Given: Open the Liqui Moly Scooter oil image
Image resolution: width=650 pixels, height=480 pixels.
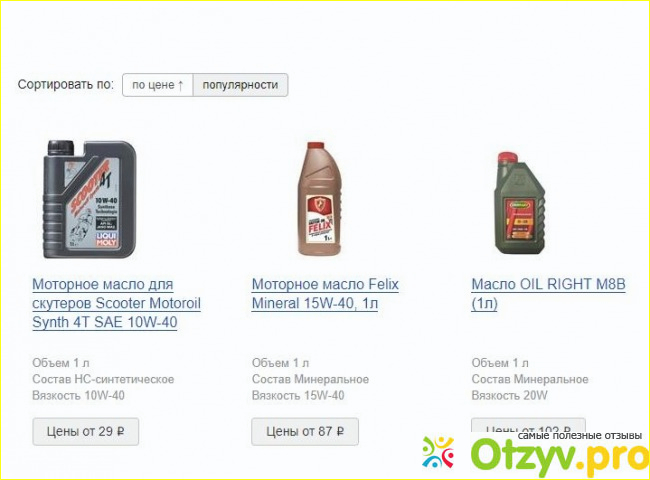Looking at the screenshot, I should (90, 199).
